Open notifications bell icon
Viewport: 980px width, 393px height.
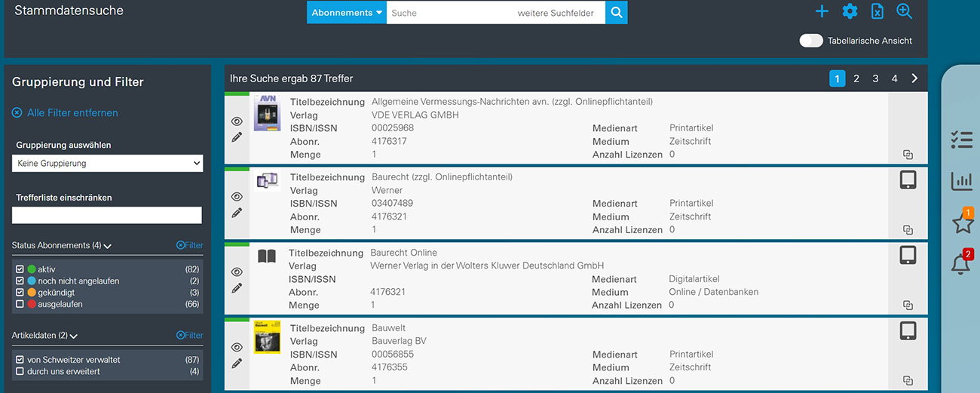[960, 264]
